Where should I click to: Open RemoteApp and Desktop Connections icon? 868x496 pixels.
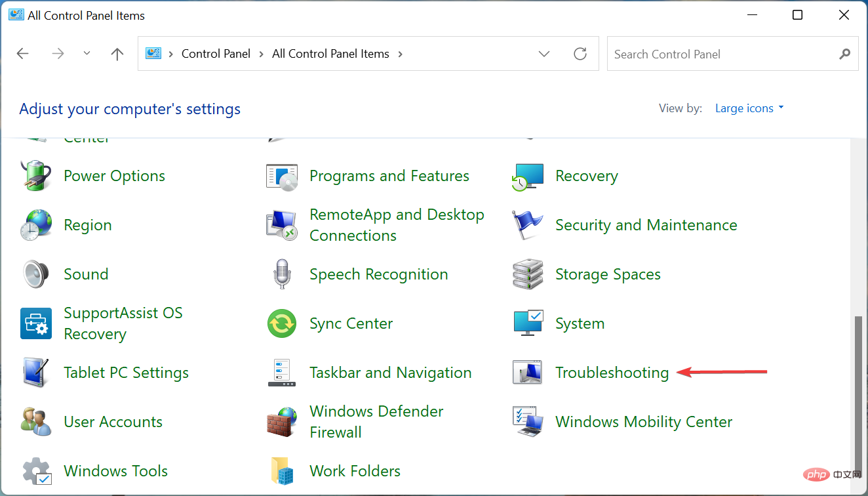pyautogui.click(x=282, y=225)
